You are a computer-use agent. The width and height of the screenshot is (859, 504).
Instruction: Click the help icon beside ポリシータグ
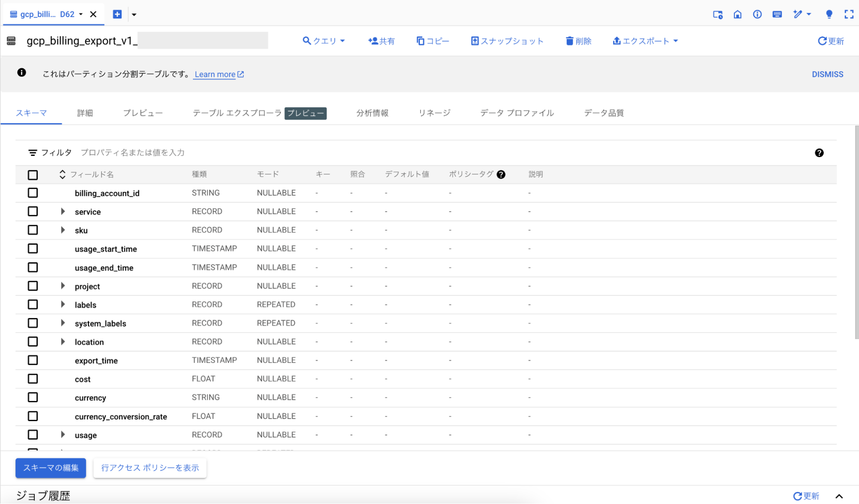[501, 174]
